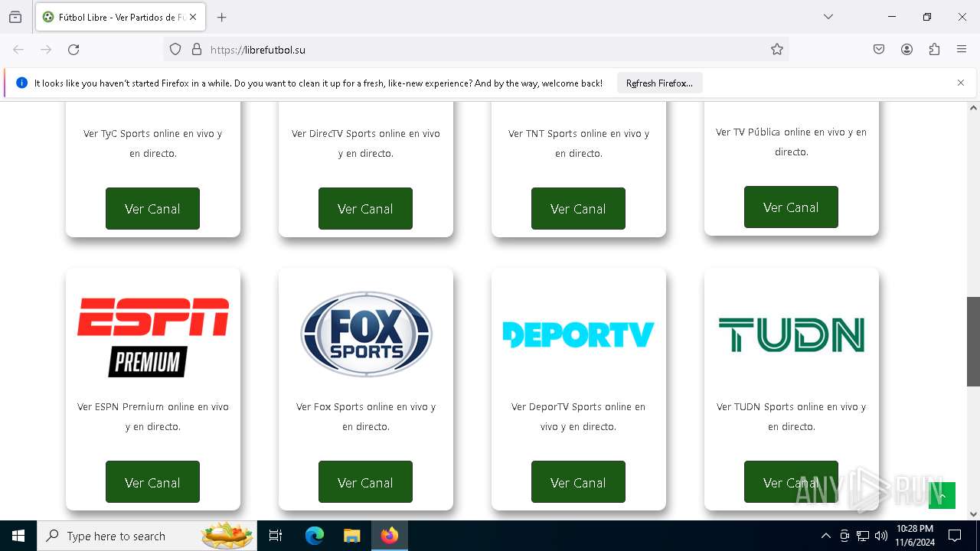This screenshot has width=980, height=551.
Task: Click Ver Canal for TV Pública
Action: coord(791,207)
